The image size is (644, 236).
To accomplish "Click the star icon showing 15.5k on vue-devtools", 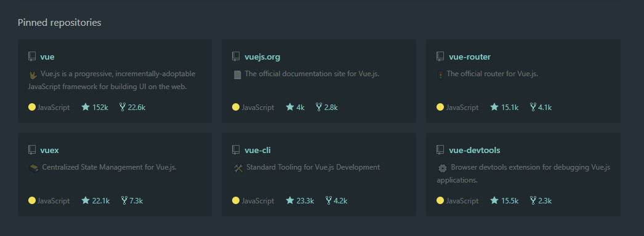I will pos(494,200).
